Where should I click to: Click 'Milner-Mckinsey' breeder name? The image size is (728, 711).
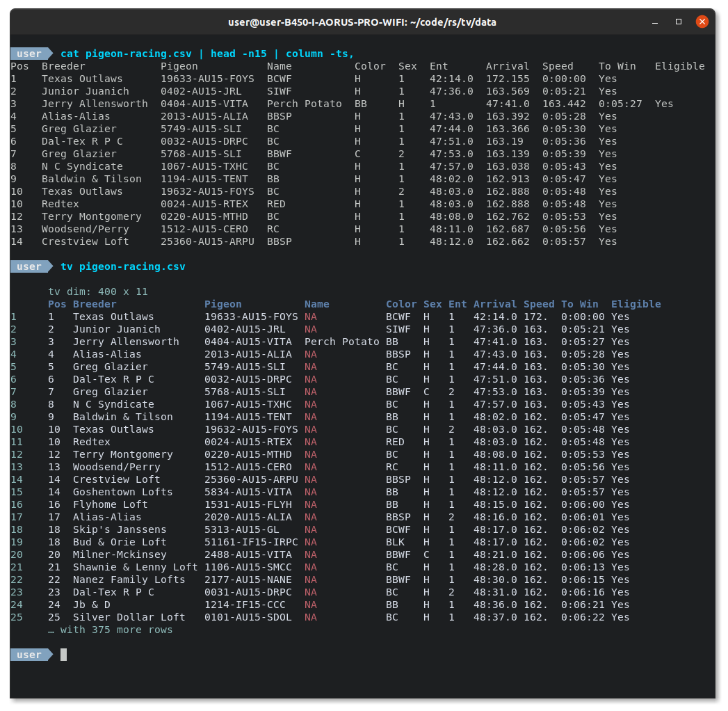(x=120, y=555)
